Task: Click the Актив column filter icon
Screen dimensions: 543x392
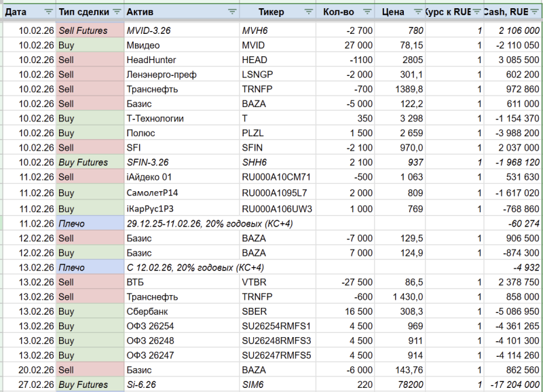Action: (232, 12)
